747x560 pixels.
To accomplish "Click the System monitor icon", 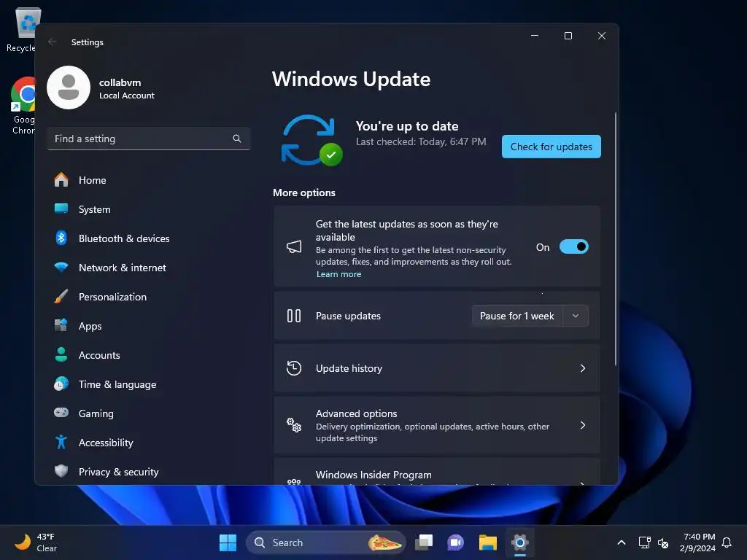I will [x=61, y=209].
